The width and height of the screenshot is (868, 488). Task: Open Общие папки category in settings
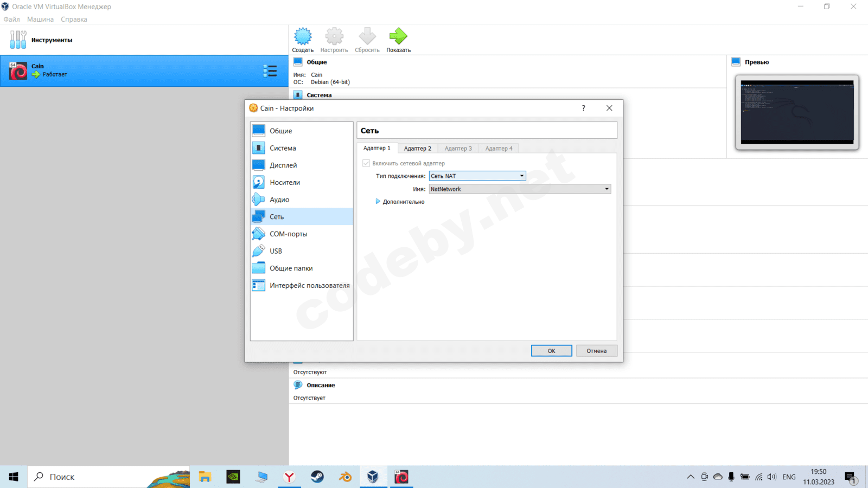coord(302,268)
